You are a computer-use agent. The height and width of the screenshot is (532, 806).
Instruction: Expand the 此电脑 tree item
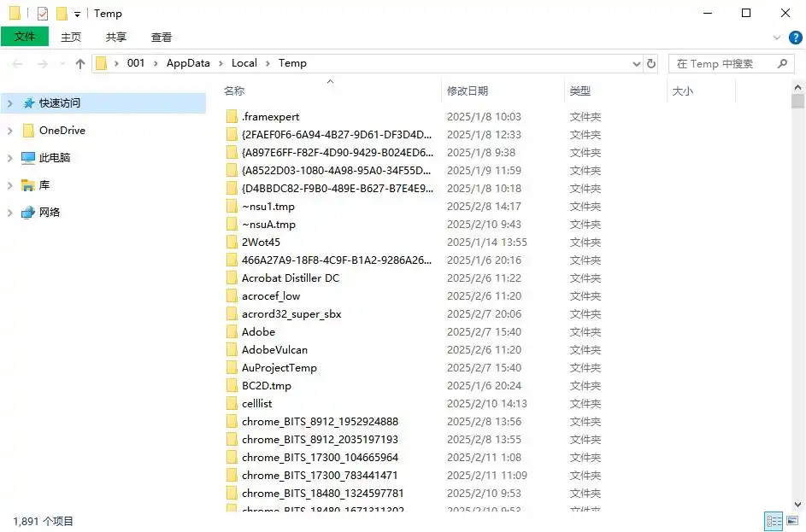click(9, 157)
